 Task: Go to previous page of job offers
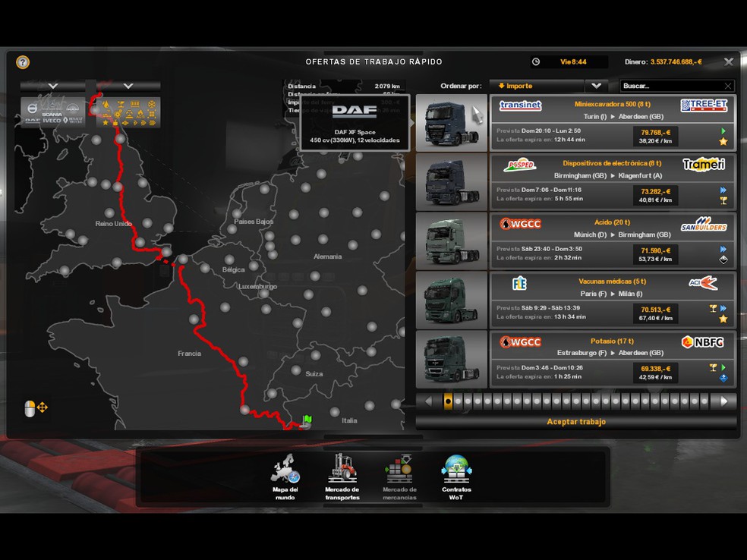pos(428,401)
